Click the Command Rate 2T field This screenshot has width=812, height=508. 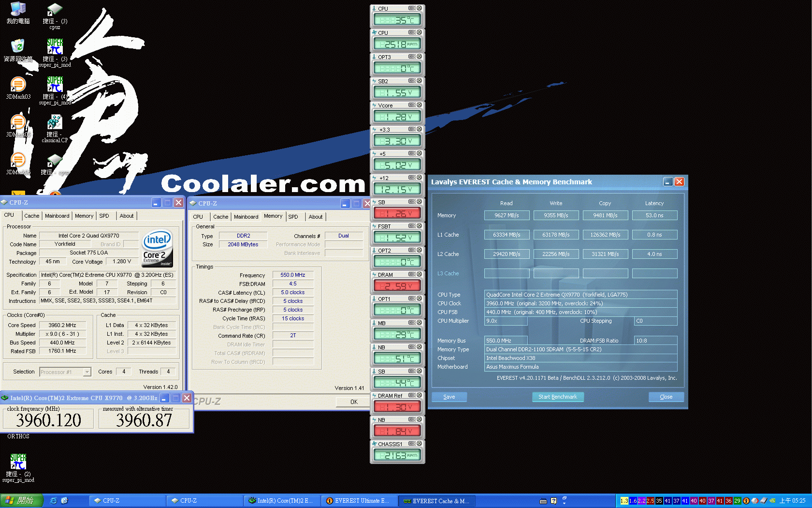point(293,335)
